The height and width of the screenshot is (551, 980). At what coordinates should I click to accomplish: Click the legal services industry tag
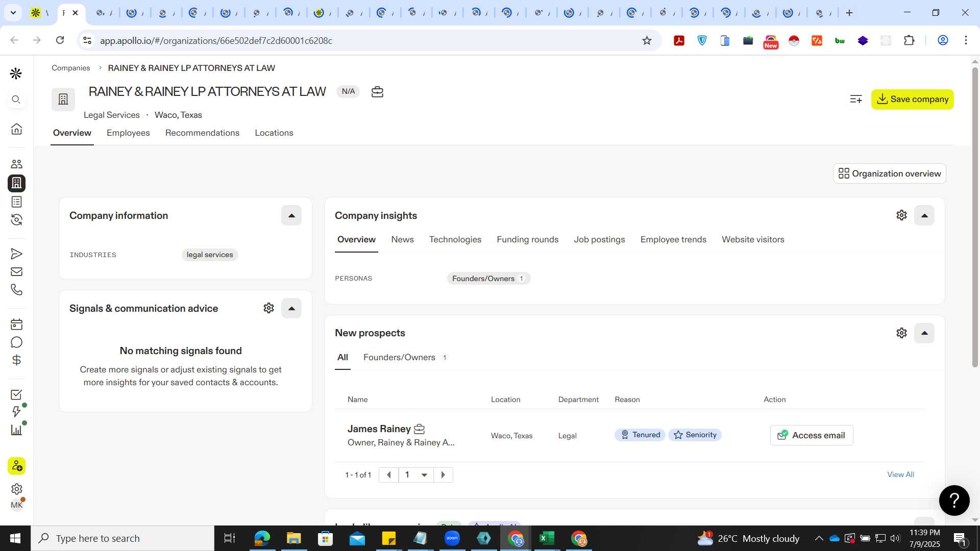(210, 255)
